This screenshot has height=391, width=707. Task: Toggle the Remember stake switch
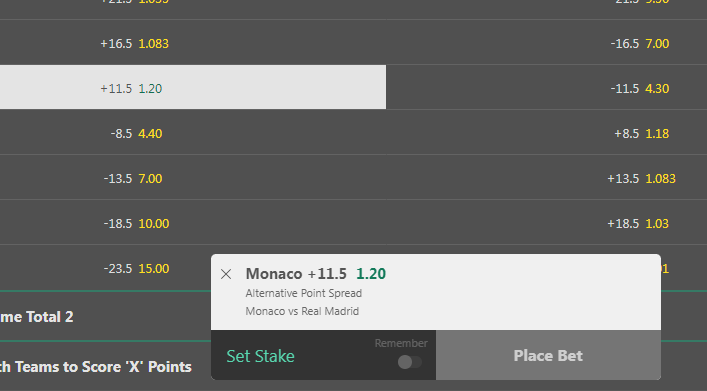(410, 362)
